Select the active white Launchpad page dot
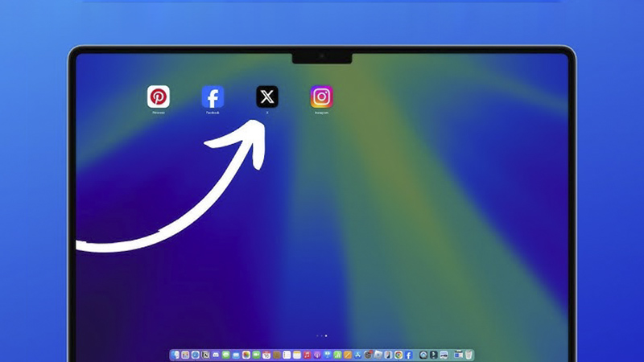Viewport: 644px width, 362px height. point(326,335)
